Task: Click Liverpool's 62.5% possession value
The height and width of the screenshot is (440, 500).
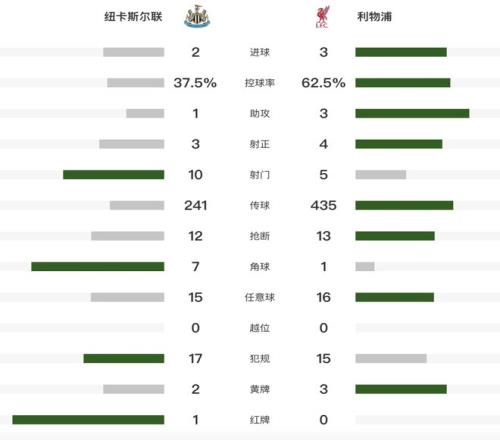Action: 323,83
